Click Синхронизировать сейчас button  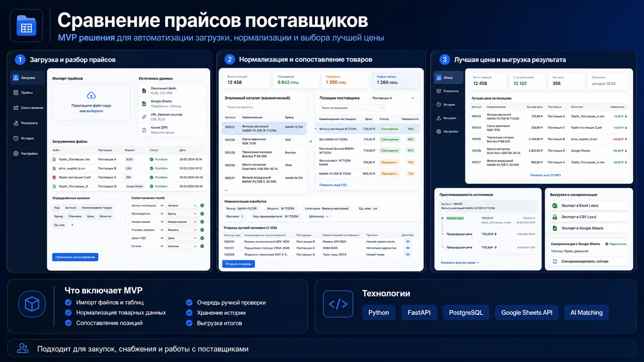pyautogui.click(x=589, y=262)
